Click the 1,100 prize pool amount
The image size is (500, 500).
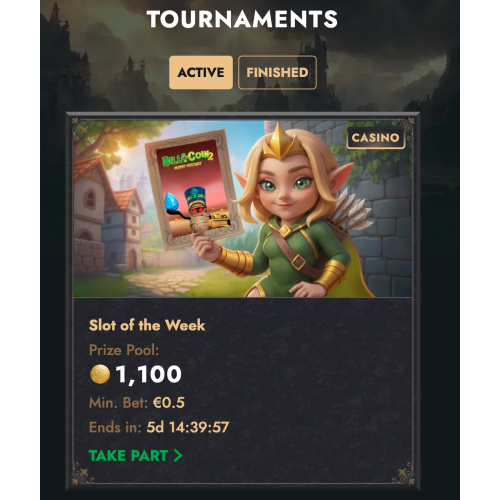(x=148, y=374)
